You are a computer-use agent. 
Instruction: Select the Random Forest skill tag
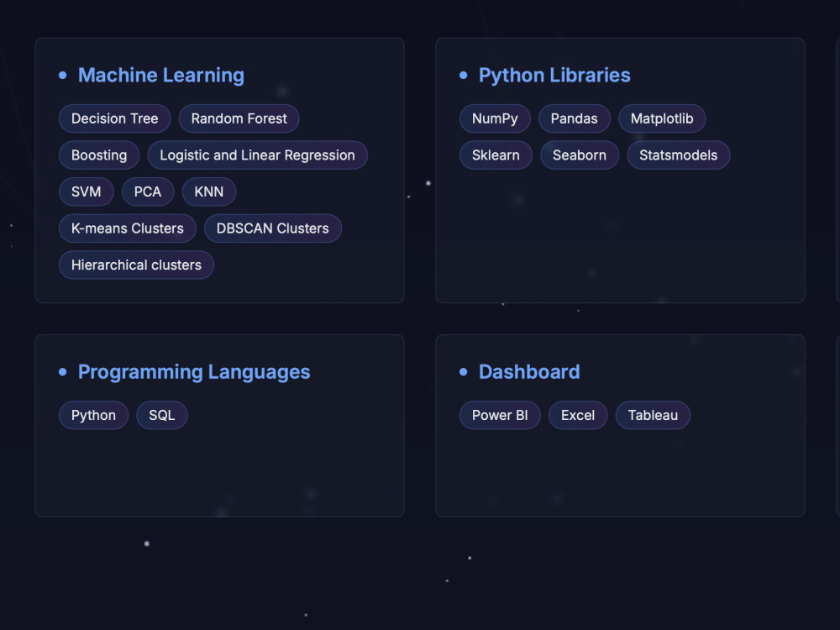click(x=239, y=118)
